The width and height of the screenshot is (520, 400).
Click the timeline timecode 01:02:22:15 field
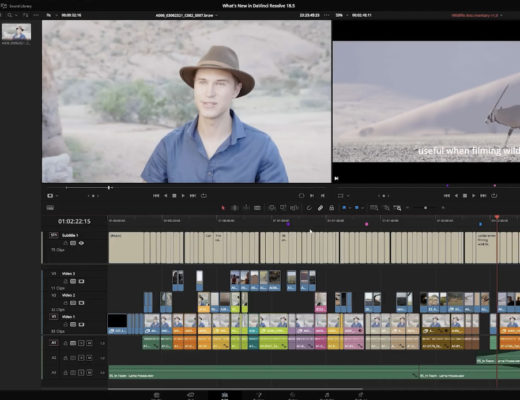[74, 221]
